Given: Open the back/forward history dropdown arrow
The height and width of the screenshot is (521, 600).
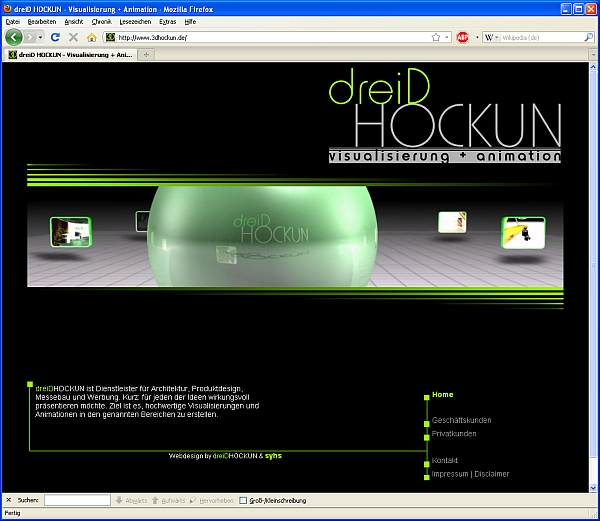Looking at the screenshot, I should [41, 37].
